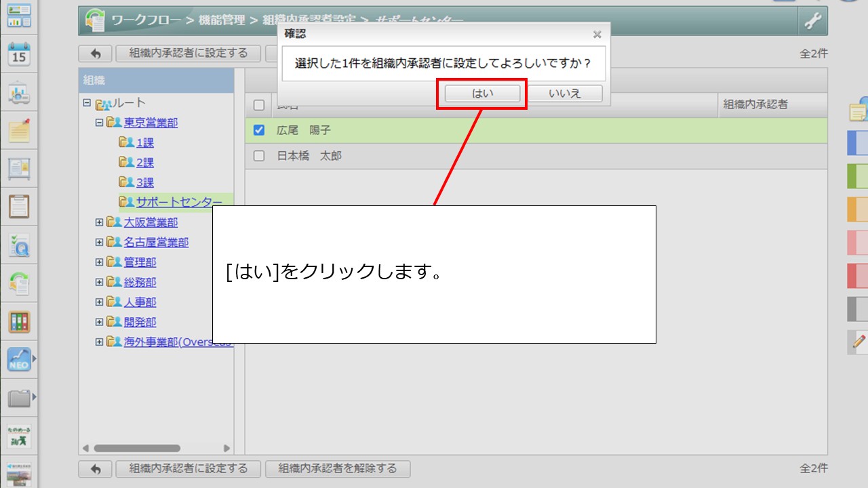Open the presentation chart icon in sidebar
The width and height of the screenshot is (868, 488).
19,93
